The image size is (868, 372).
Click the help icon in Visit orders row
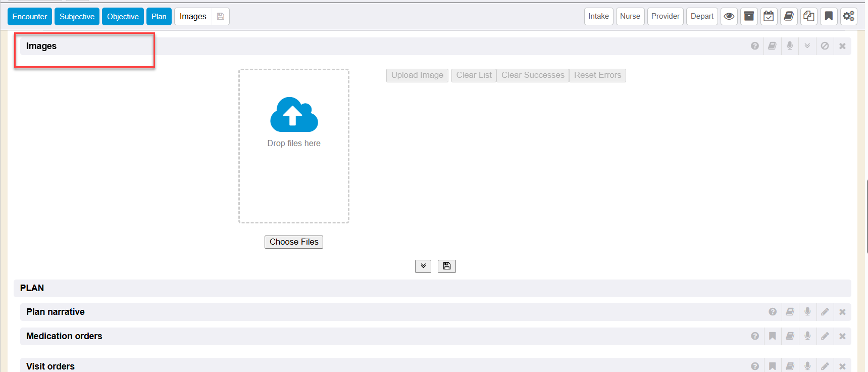click(x=755, y=366)
